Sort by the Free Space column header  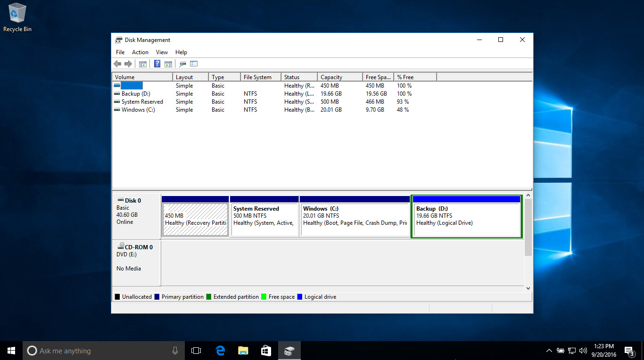379,77
